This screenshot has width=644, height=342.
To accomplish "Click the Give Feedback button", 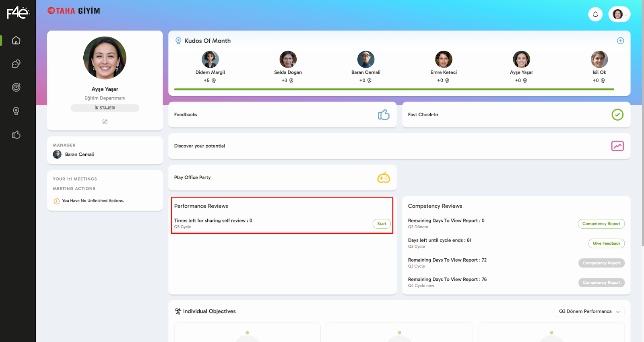I will 606,243.
